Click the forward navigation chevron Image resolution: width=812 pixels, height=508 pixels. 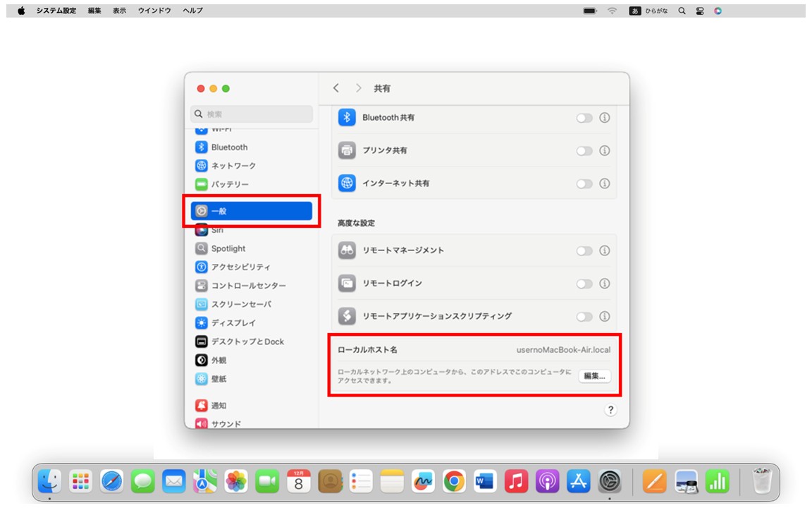(x=357, y=87)
